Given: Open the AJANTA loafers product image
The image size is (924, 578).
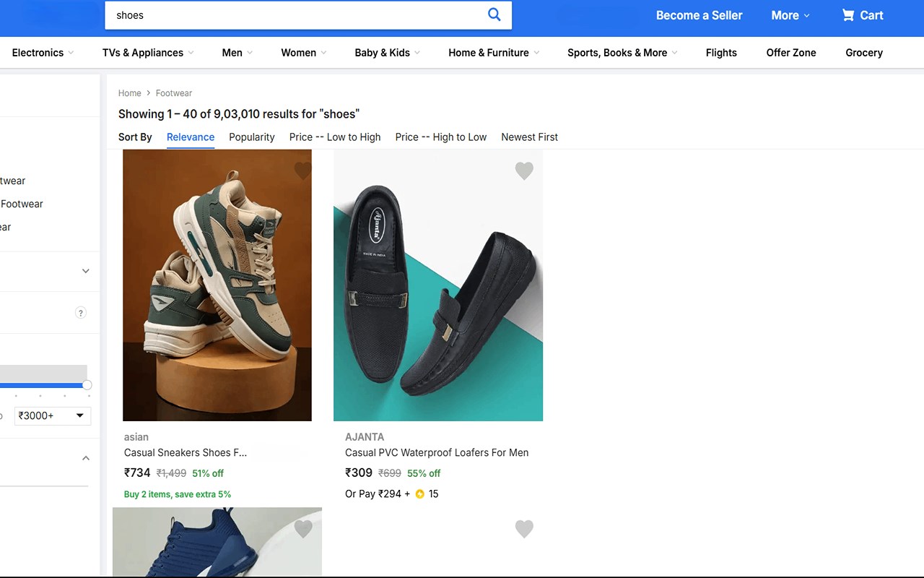Looking at the screenshot, I should click(x=438, y=285).
